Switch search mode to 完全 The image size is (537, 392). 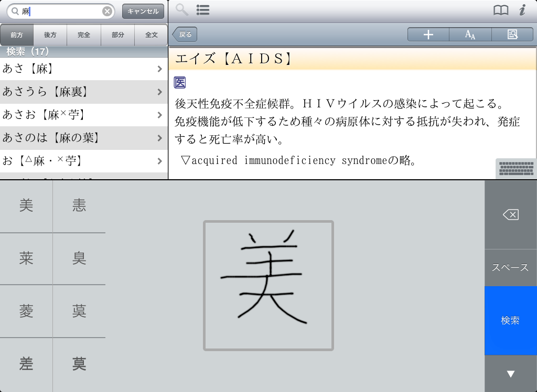point(84,35)
